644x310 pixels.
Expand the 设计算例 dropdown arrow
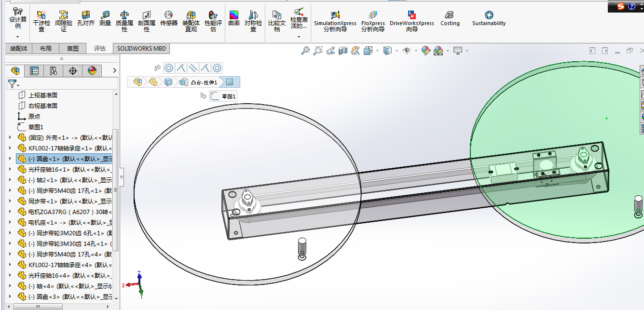click(18, 37)
